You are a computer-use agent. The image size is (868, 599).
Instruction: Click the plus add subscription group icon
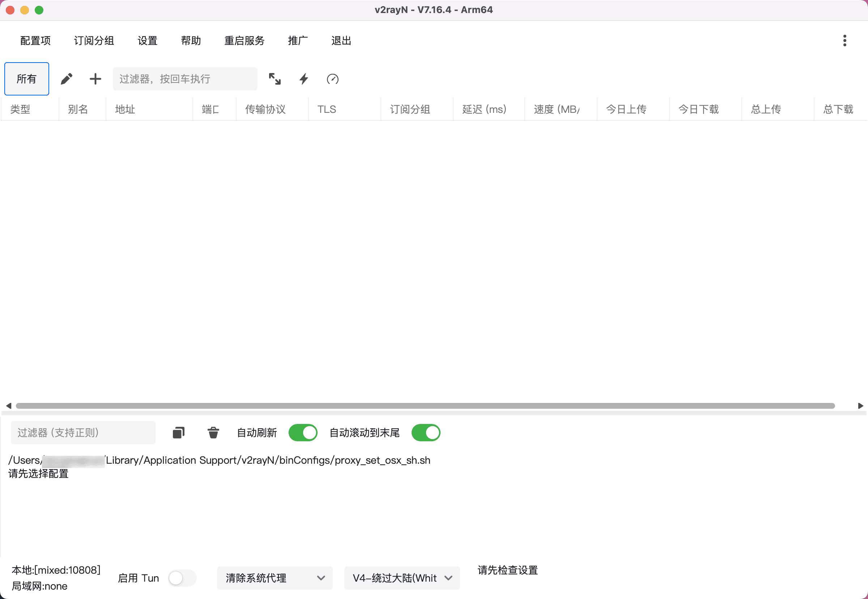pyautogui.click(x=95, y=79)
